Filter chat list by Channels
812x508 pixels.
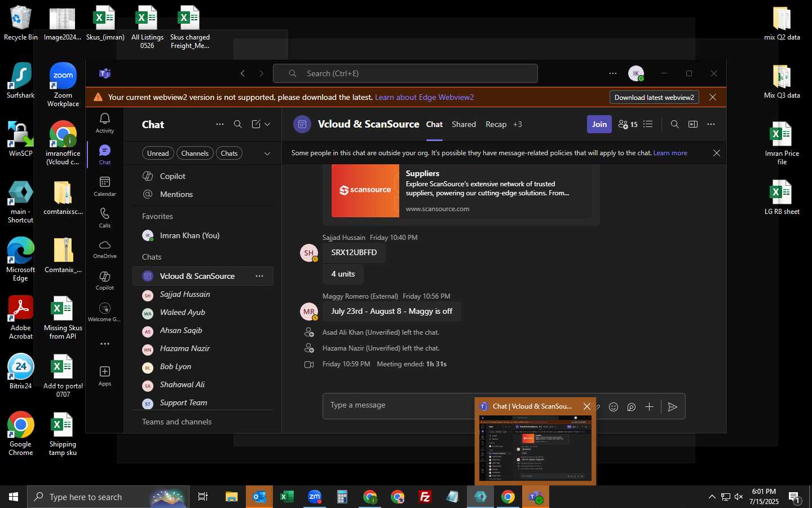195,154
